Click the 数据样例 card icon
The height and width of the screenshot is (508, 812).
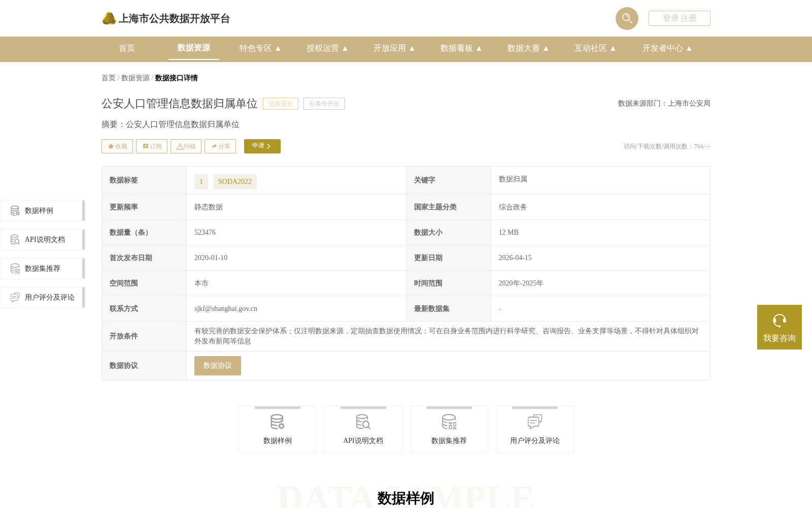278,422
